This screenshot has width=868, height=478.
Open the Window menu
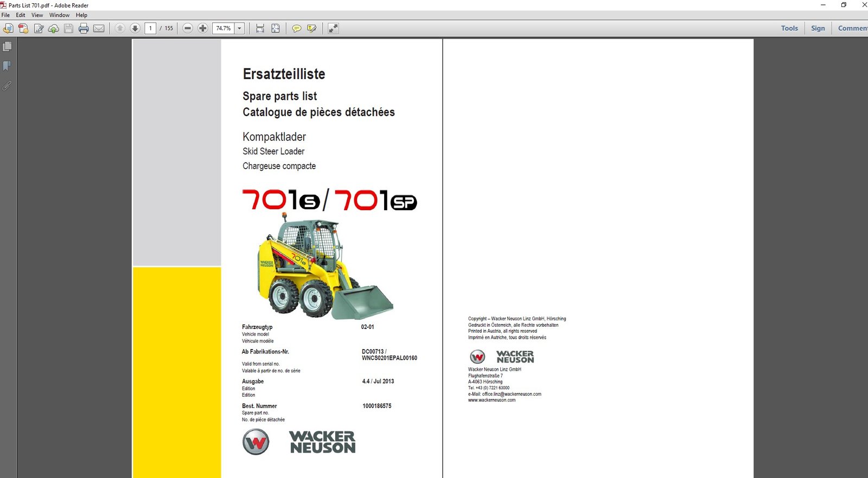tap(59, 15)
